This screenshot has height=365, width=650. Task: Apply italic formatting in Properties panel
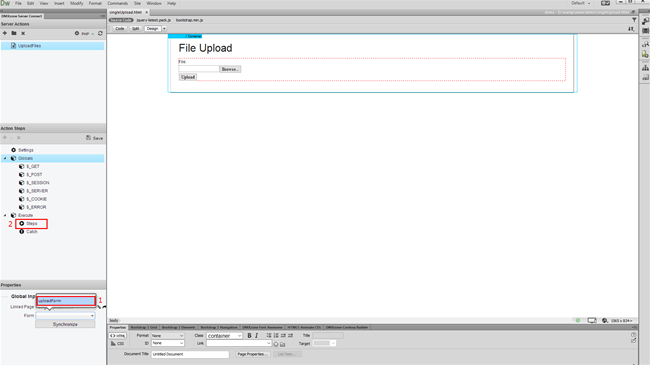coord(257,336)
